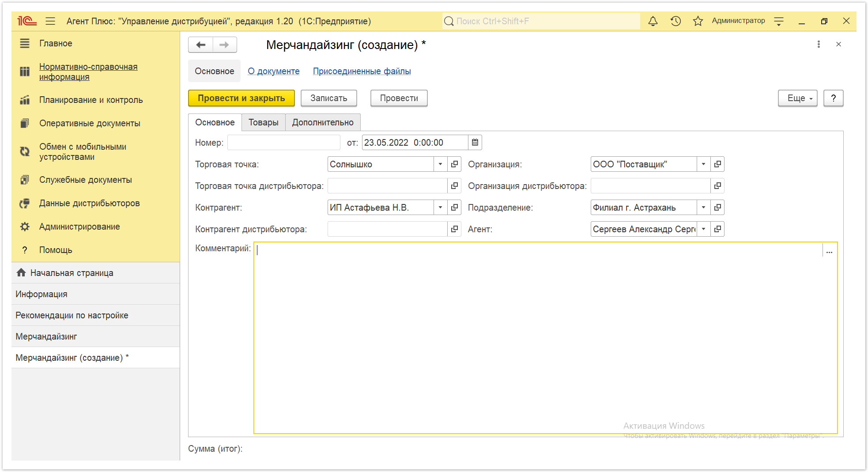Click the 1C logo icon
The width and height of the screenshot is (868, 472).
tap(27, 21)
